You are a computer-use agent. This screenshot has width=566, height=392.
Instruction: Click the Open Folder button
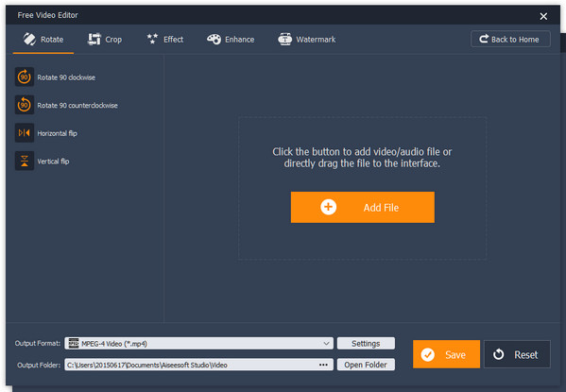(366, 365)
